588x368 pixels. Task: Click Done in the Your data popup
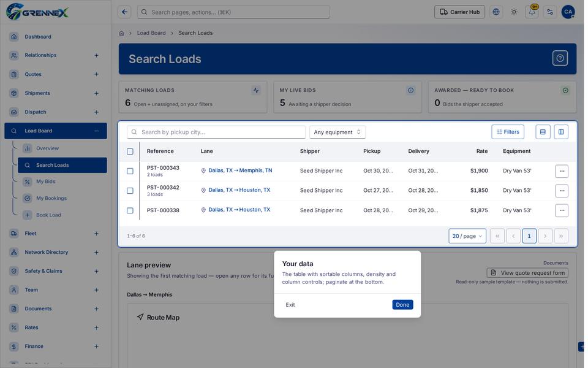402,305
